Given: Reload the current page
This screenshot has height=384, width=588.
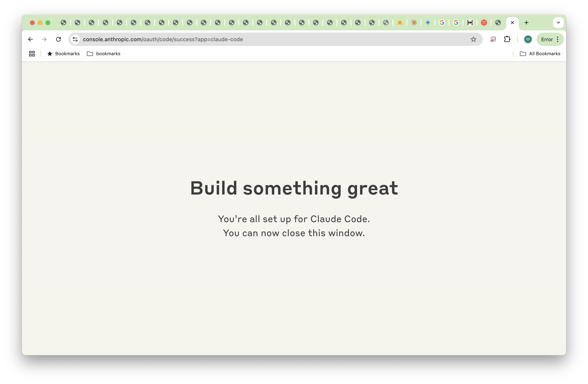Looking at the screenshot, I should (x=58, y=39).
